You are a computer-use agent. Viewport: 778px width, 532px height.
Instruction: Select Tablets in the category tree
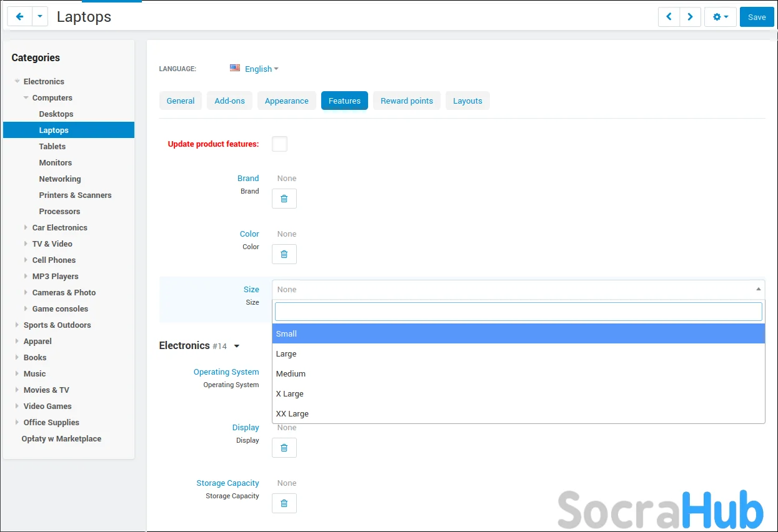[52, 146]
